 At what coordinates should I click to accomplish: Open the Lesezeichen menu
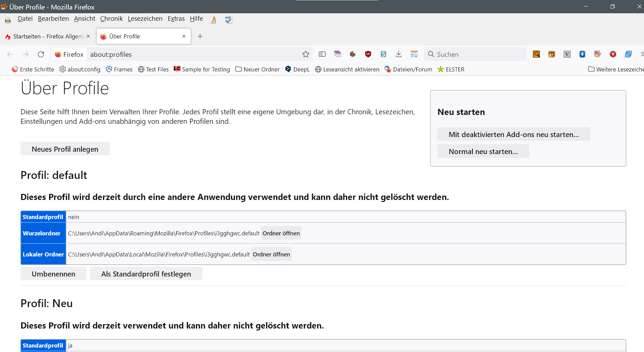pyautogui.click(x=145, y=19)
